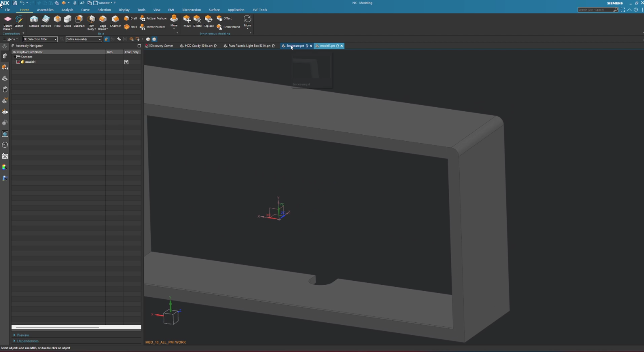The width and height of the screenshot is (644, 352).
Task: Select the Chamfer tool
Action: 115,21
